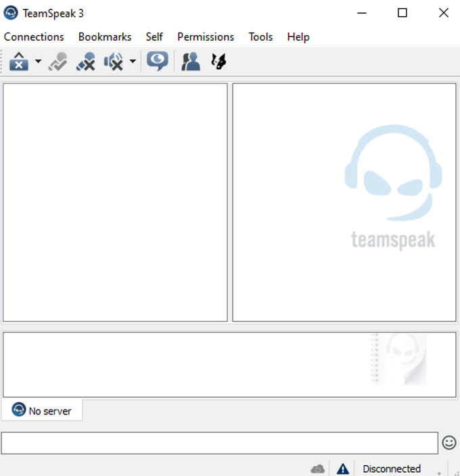460x476 pixels.
Task: Click the cloud sync status icon
Action: [317, 469]
